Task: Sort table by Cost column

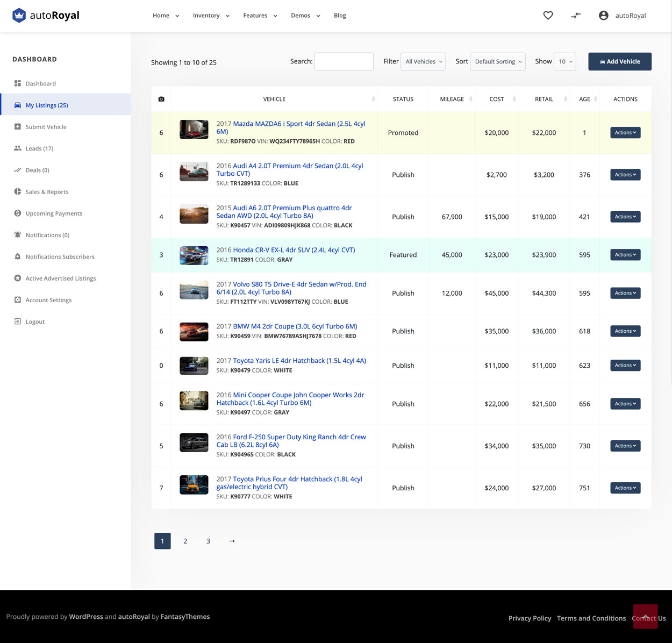Action: (x=514, y=99)
